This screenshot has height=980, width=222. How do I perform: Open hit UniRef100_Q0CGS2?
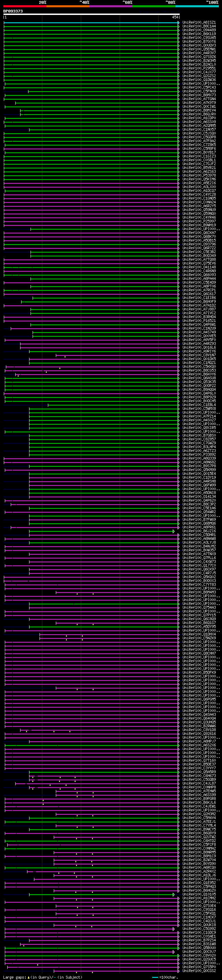coord(199,971)
